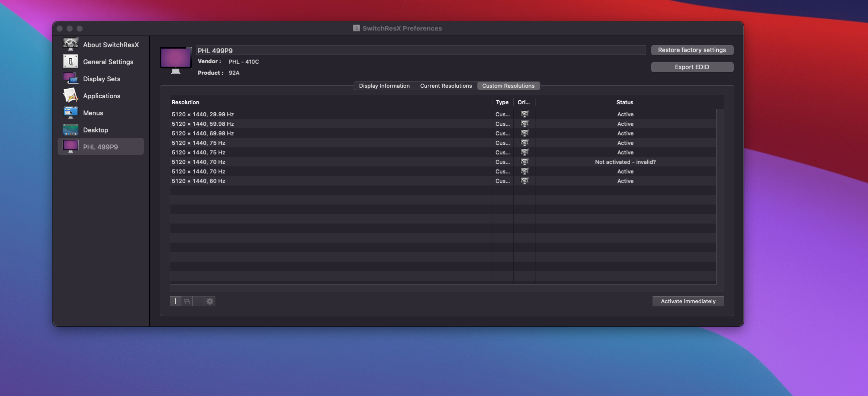This screenshot has height=396, width=868.
Task: Click Applications label in sidebar
Action: [102, 96]
